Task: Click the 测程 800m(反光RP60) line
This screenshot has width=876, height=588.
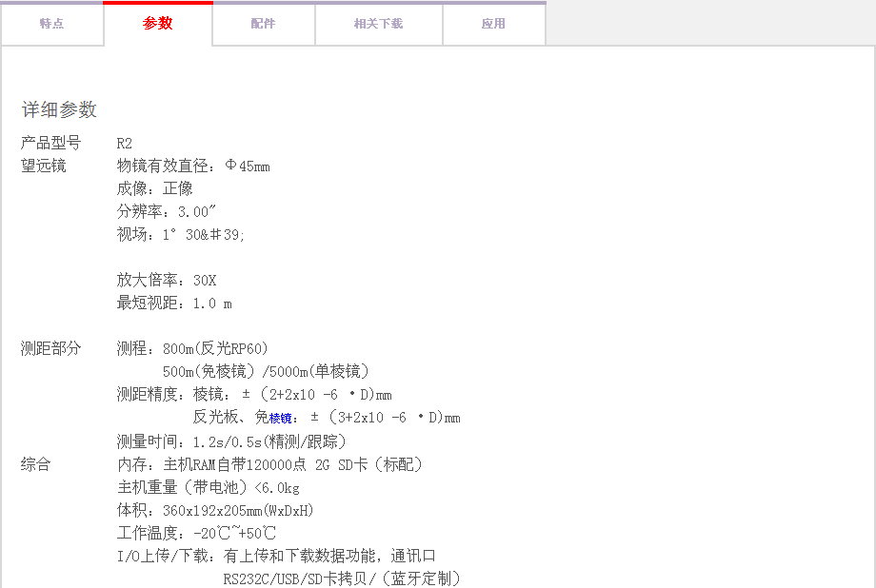Action: point(192,348)
